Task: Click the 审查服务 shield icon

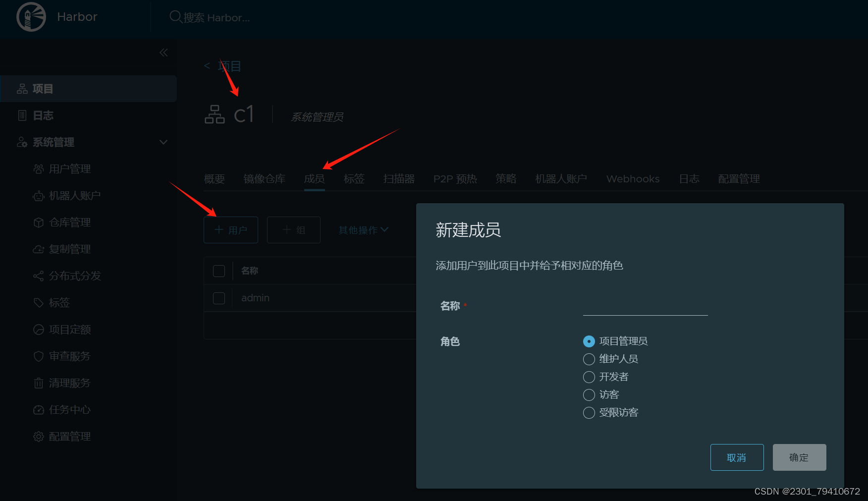Action: 39,356
